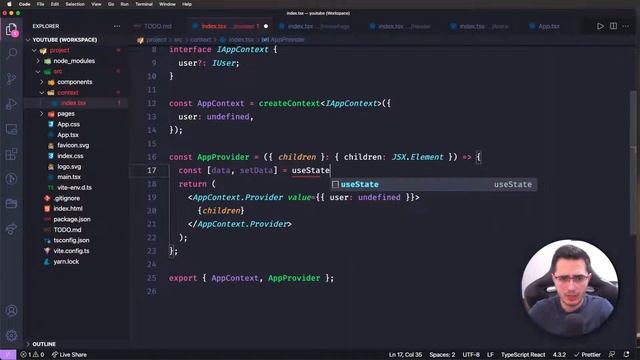
Task: Open .gitignore in the explorer
Action: 67,198
